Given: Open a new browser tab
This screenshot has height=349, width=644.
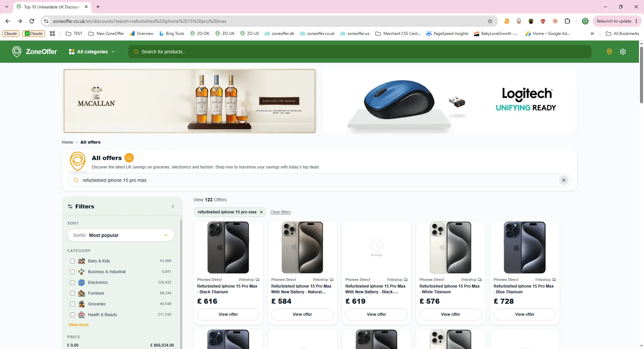Looking at the screenshot, I should 98,7.
